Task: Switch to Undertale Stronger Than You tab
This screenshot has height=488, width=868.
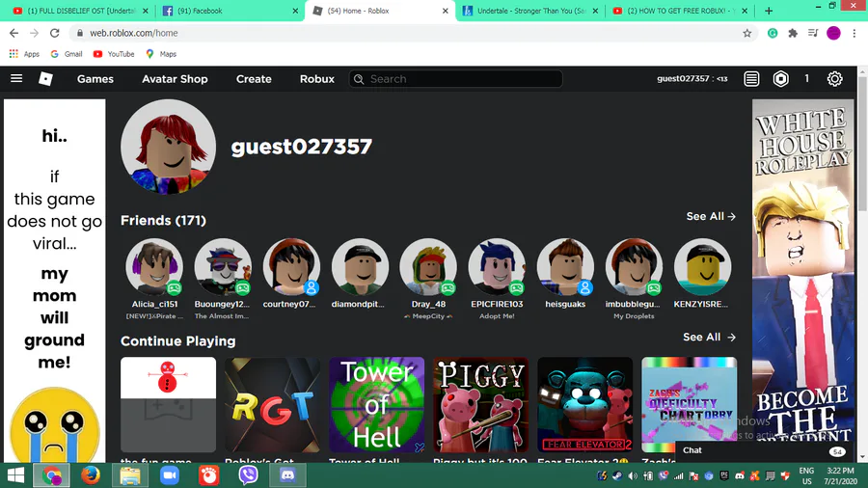Action: 529,11
